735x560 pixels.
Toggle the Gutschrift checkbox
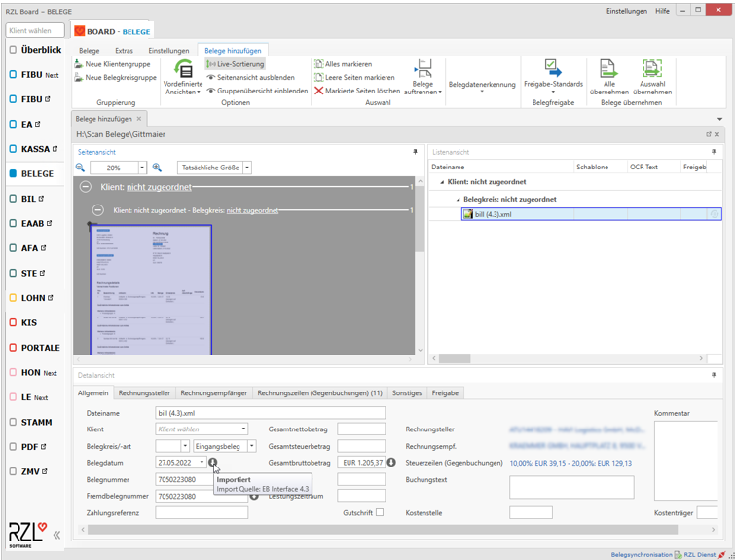(380, 512)
